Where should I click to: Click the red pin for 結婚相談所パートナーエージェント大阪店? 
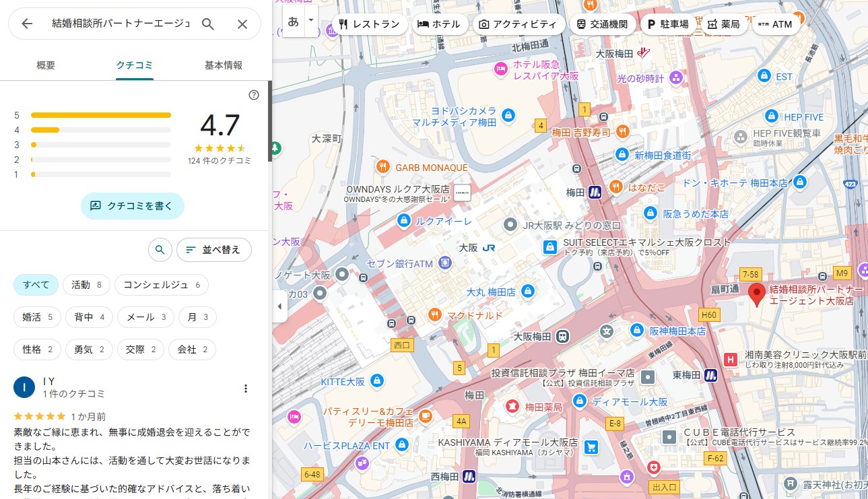[x=756, y=295]
